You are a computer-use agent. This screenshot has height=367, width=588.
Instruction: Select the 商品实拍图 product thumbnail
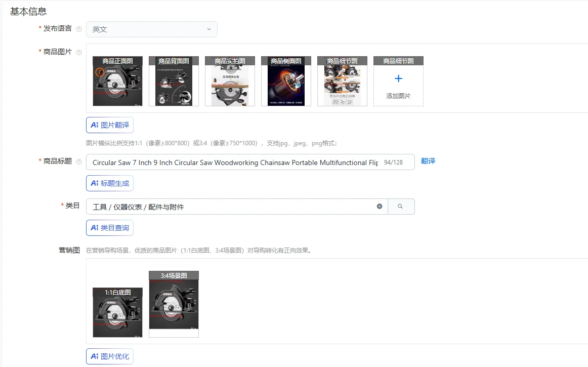coord(230,81)
